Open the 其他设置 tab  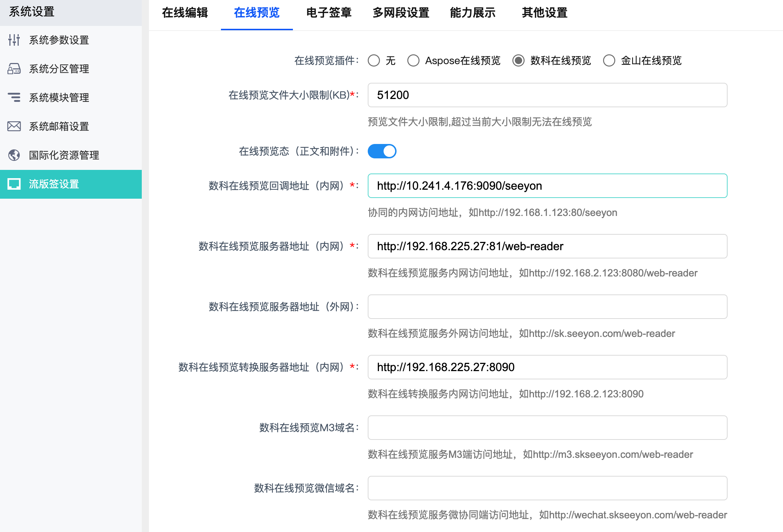pos(545,13)
